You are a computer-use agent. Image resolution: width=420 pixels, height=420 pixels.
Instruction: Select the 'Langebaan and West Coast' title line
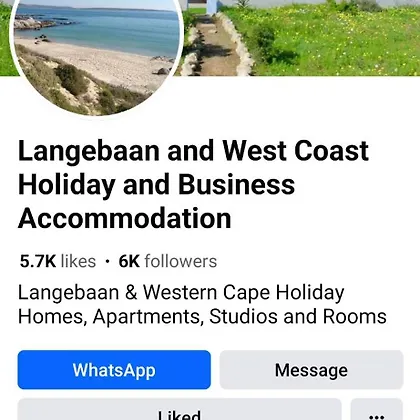[193, 151]
